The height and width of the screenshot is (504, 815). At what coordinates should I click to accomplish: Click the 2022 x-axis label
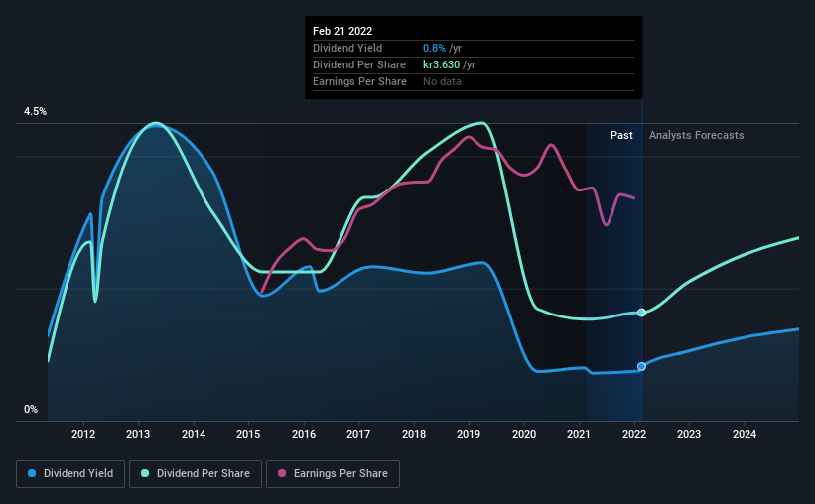click(634, 434)
